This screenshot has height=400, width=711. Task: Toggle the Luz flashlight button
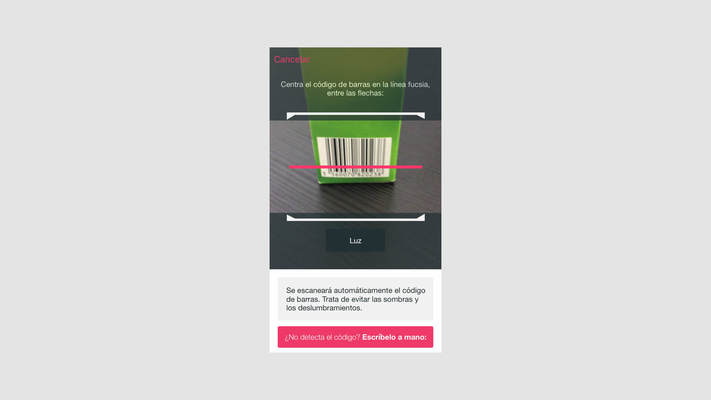[356, 240]
